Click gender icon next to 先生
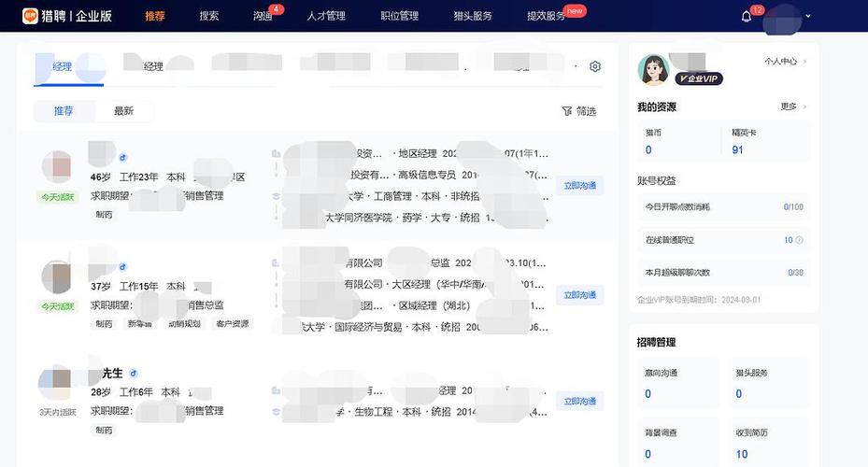The image size is (868, 467). [134, 374]
